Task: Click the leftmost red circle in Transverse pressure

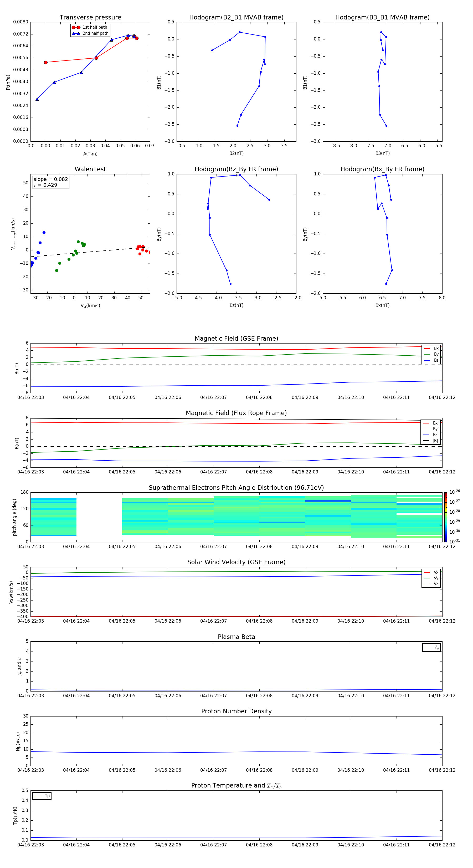Action: pos(46,62)
